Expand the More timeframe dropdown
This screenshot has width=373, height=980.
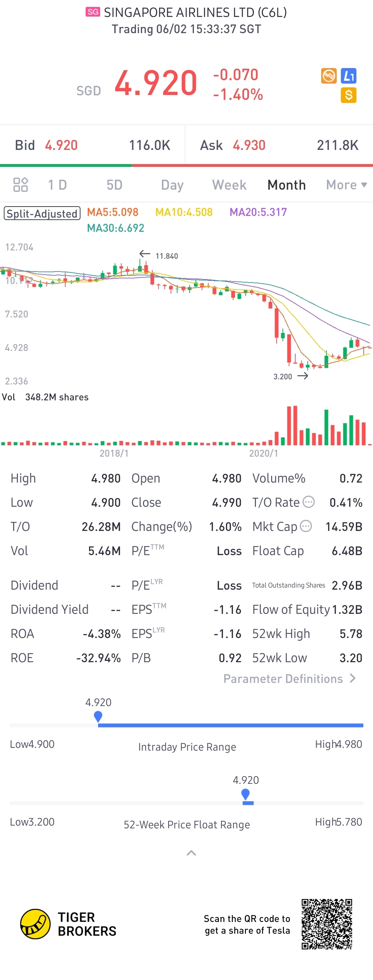346,185
